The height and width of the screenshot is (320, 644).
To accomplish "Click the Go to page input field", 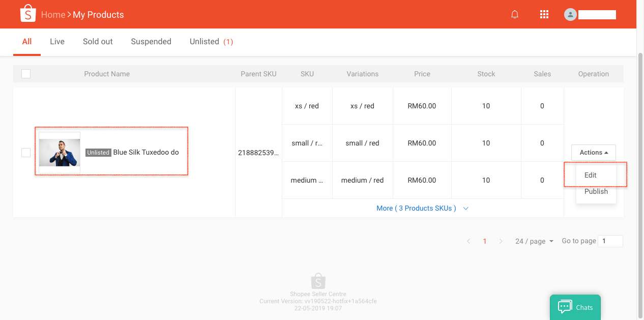I will point(610,241).
